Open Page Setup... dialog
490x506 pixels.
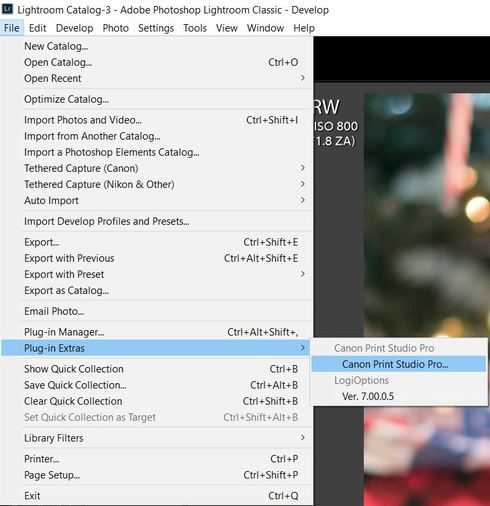click(x=157, y=475)
